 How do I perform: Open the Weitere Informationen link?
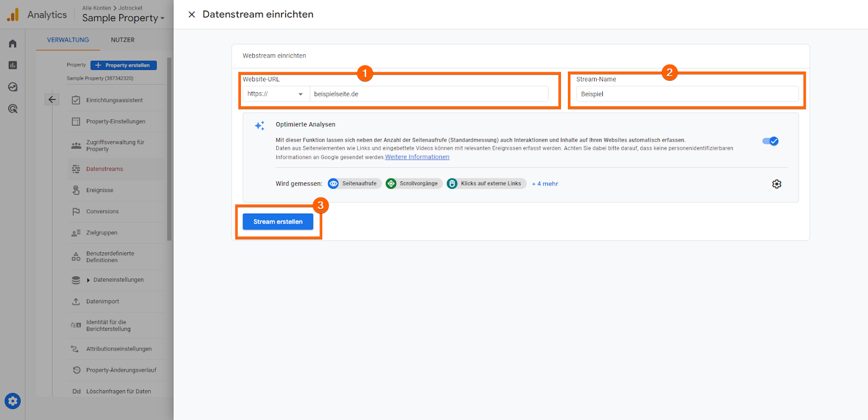click(x=417, y=157)
